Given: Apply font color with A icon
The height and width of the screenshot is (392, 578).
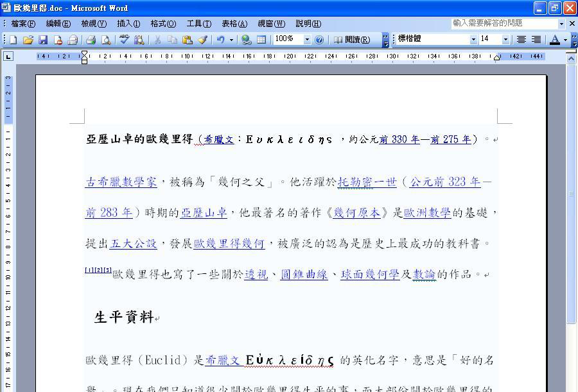Looking at the screenshot, I should (554, 39).
